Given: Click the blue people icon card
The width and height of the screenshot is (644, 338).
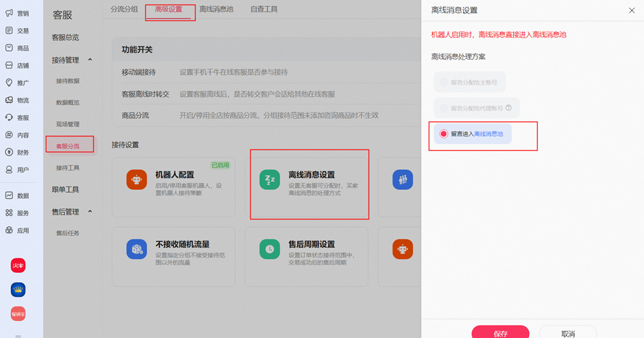Looking at the screenshot, I should click(403, 180).
